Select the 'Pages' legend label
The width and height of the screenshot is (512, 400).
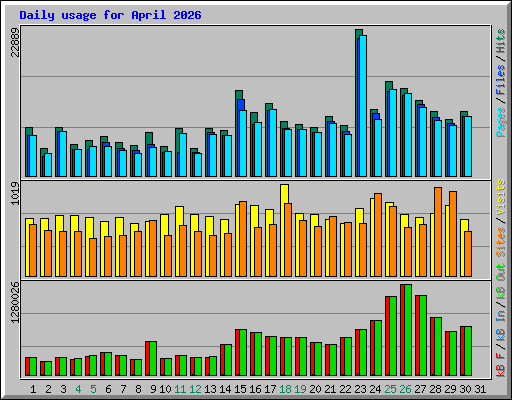point(500,122)
